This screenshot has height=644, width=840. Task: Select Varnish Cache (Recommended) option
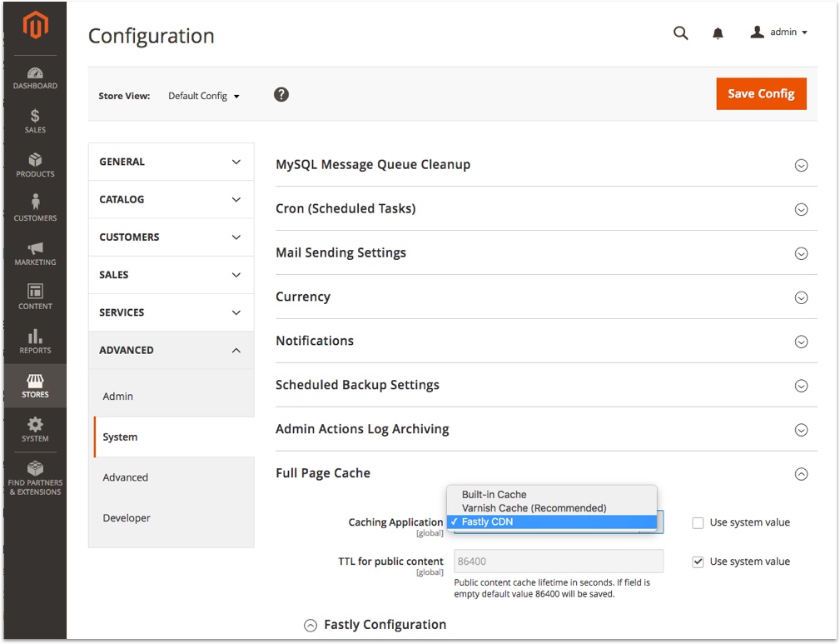click(x=534, y=508)
